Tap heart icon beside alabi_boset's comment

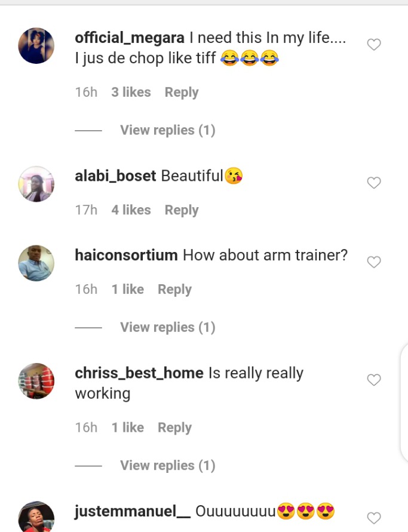point(374,183)
